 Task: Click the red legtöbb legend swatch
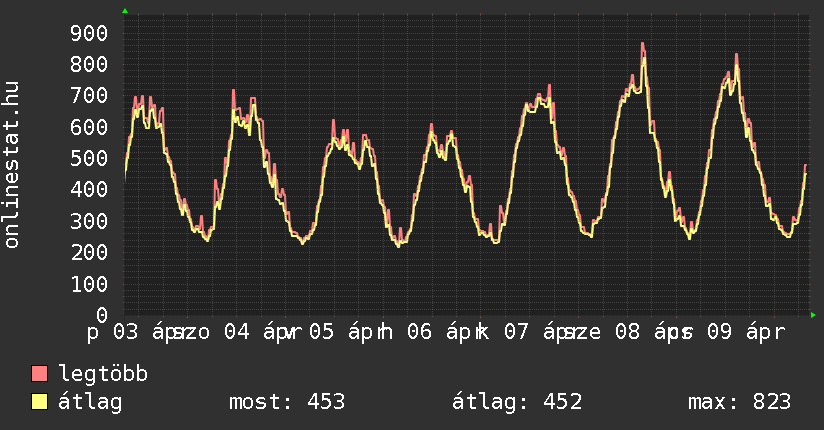click(40, 374)
